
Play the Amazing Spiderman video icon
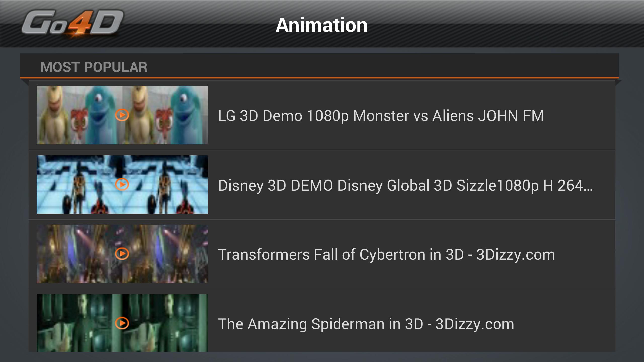[x=122, y=323]
